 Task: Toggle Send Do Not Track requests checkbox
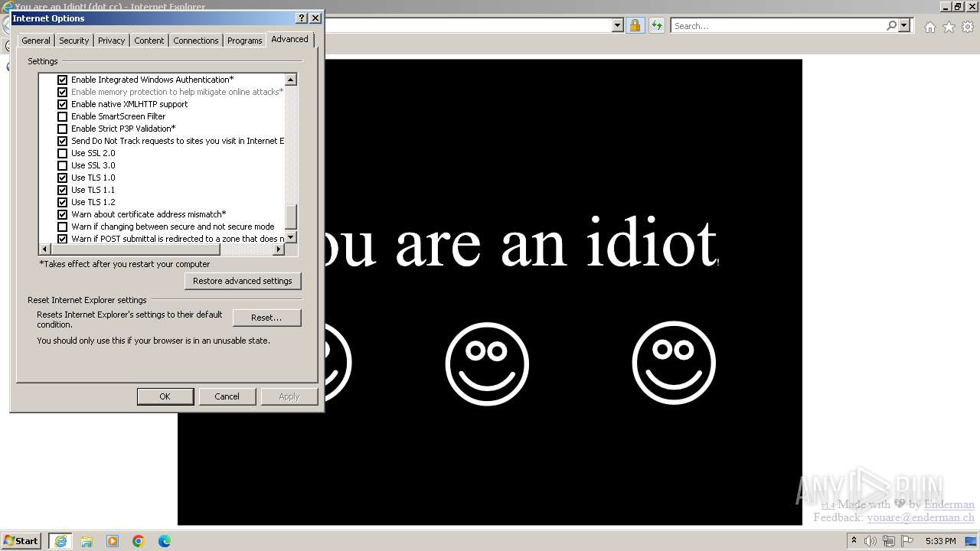63,141
